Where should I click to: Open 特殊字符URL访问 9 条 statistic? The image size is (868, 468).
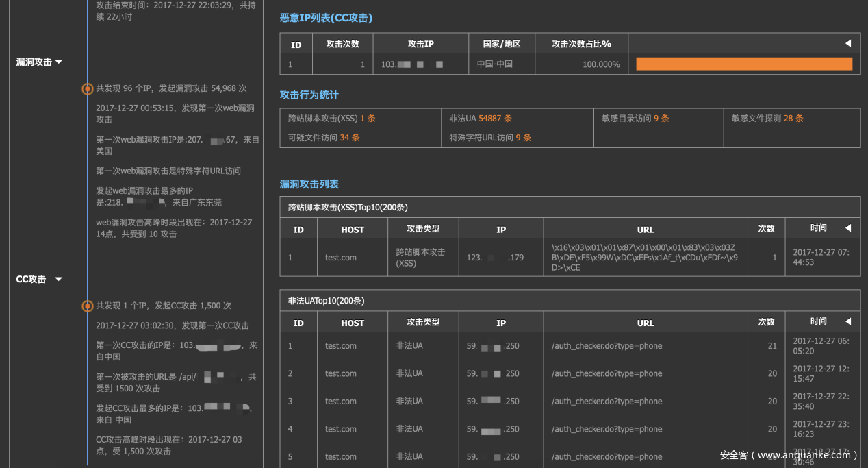click(x=489, y=138)
